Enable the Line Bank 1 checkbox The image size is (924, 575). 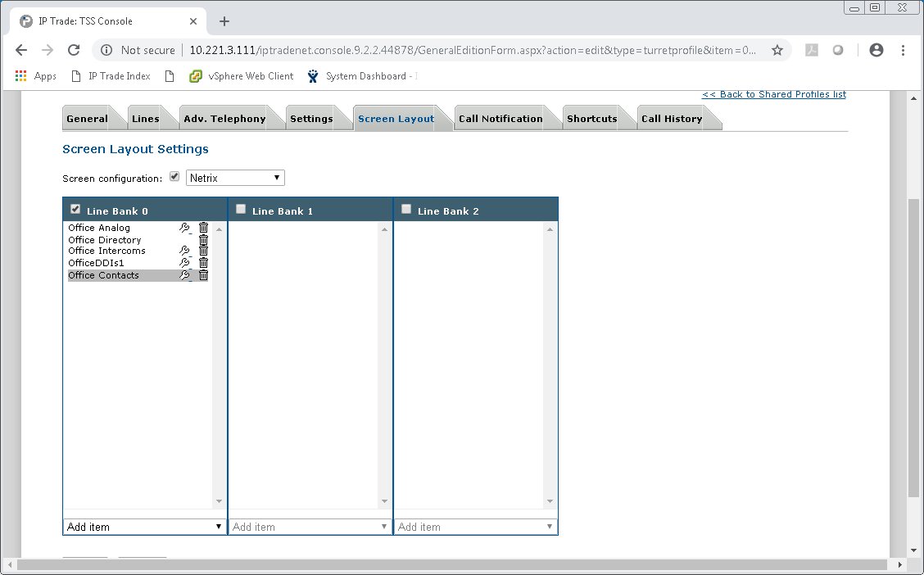coord(241,209)
